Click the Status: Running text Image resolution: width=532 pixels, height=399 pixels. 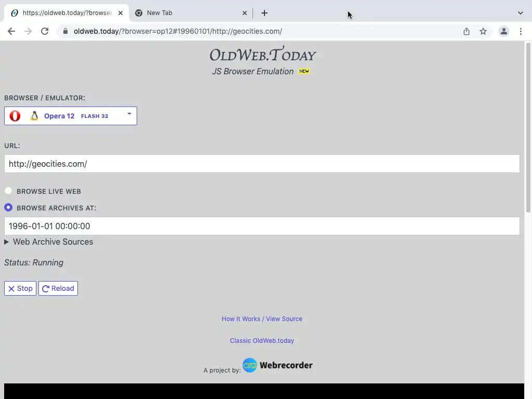point(34,262)
